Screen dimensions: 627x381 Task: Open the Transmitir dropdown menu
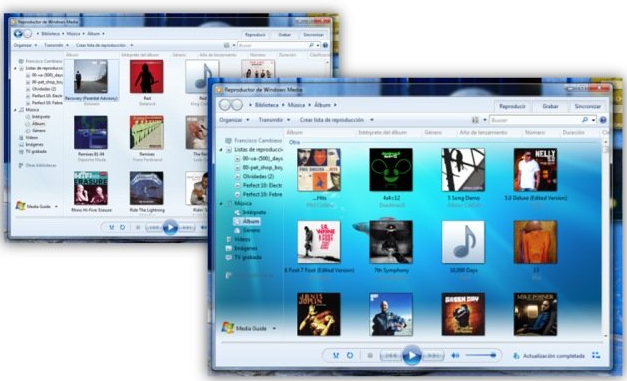(274, 120)
